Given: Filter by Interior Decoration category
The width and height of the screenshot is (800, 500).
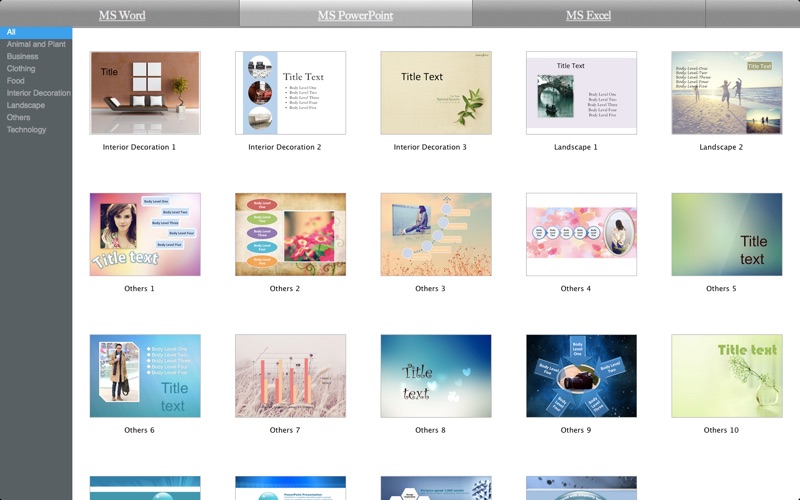Looking at the screenshot, I should point(39,93).
